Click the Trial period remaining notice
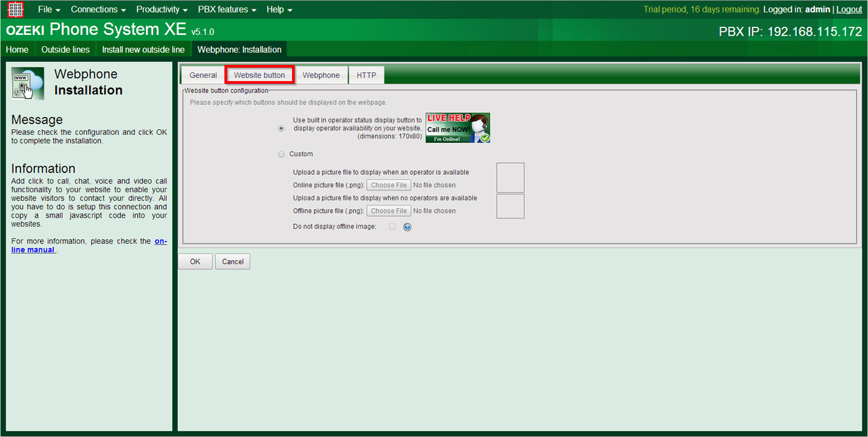 click(702, 9)
